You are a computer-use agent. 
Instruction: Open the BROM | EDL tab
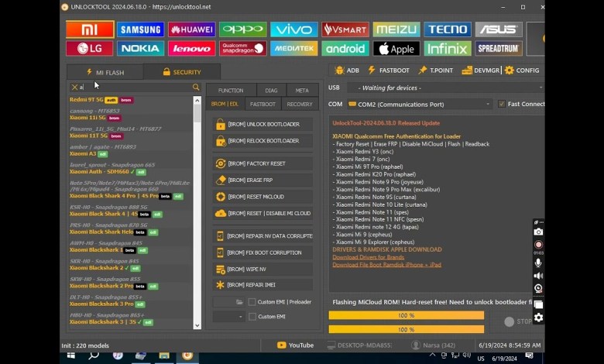pyautogui.click(x=225, y=104)
